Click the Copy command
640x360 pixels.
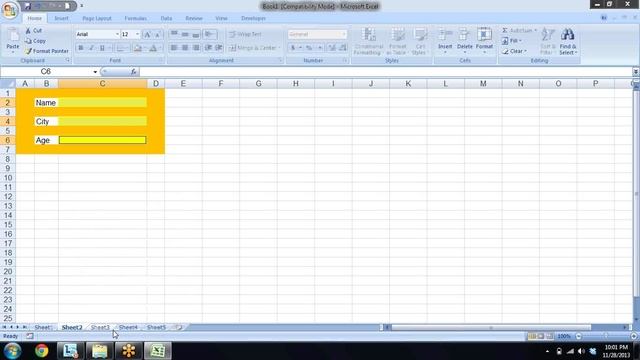click(36, 41)
